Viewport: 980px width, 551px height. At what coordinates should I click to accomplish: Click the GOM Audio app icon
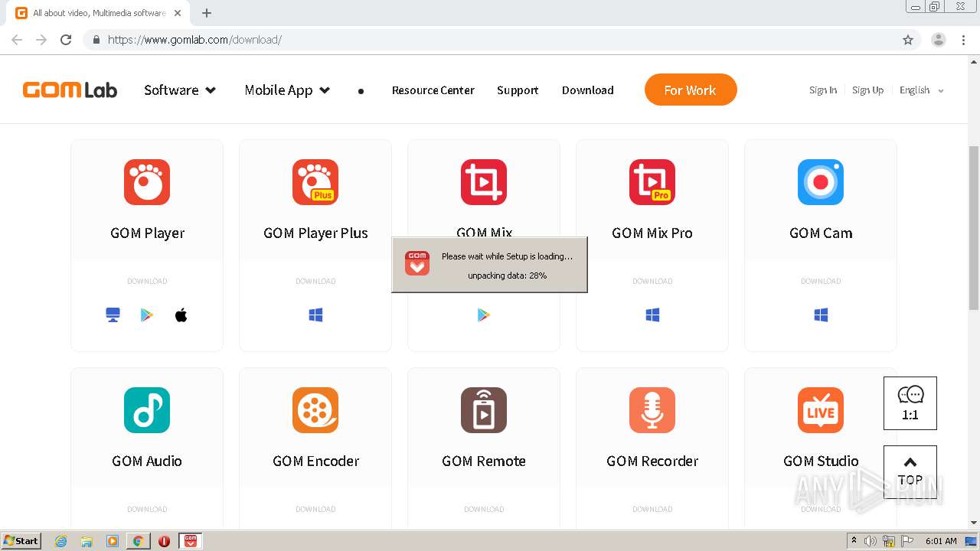147,410
